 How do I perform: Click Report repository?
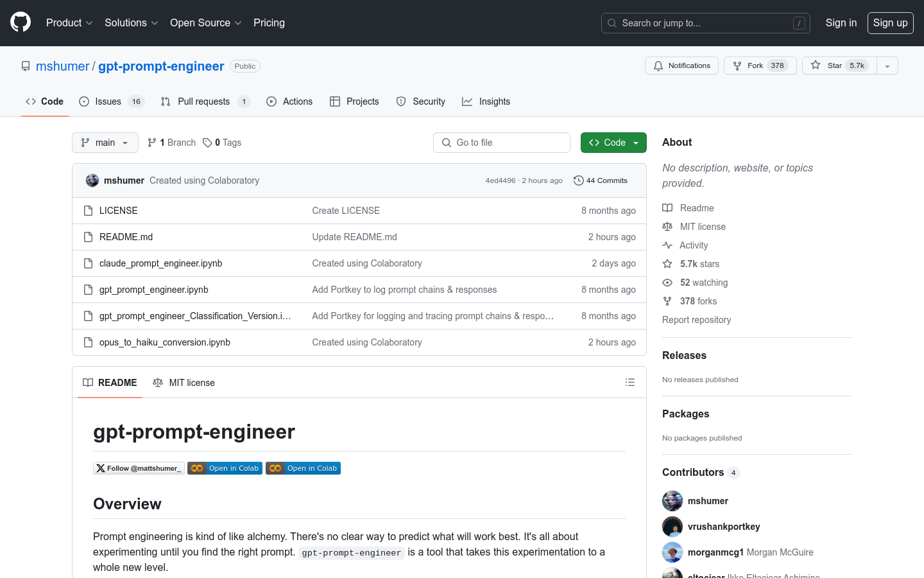pos(696,320)
